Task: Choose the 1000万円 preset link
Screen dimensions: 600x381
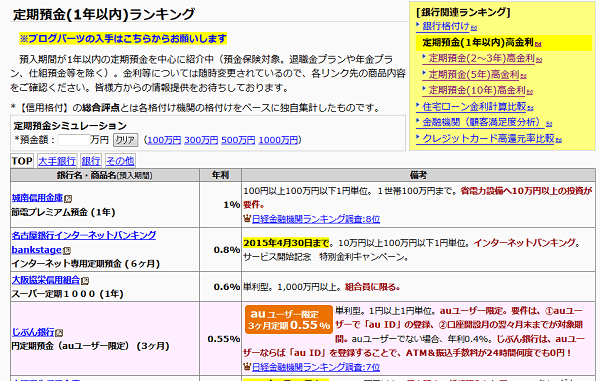Action: [x=278, y=140]
